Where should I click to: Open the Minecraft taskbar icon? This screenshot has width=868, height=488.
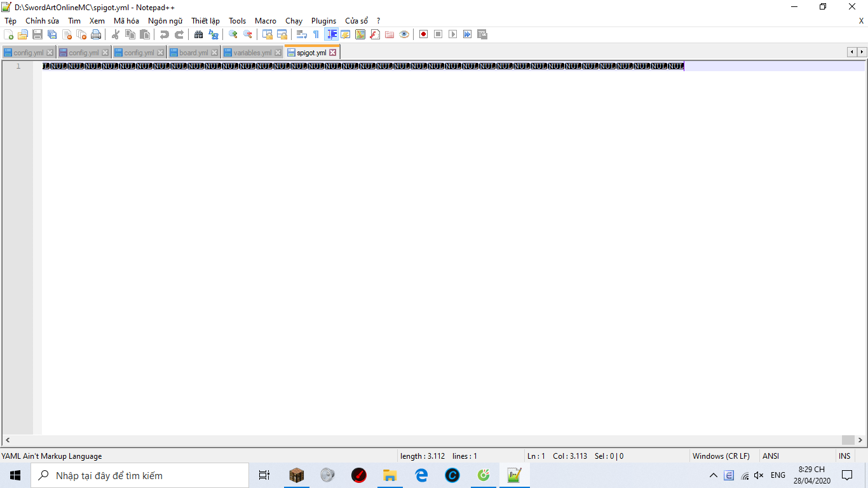pos(296,475)
